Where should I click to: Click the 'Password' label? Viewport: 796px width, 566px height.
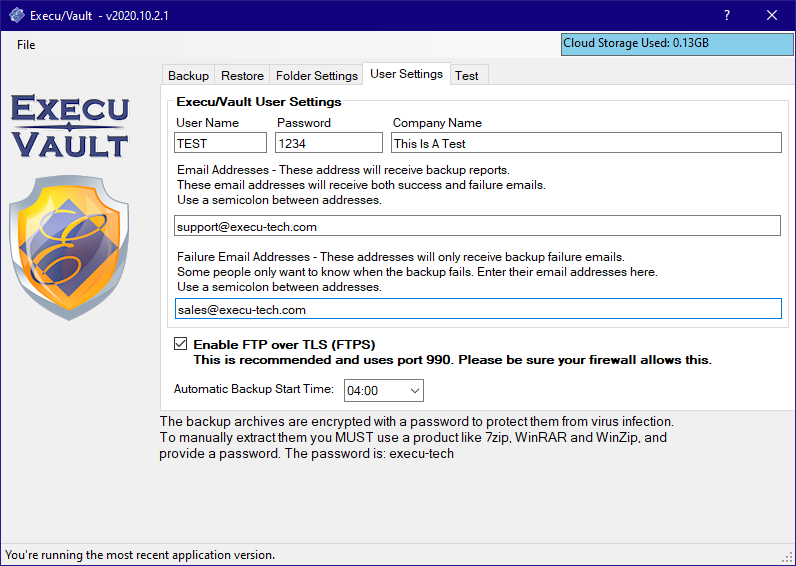tap(304, 123)
